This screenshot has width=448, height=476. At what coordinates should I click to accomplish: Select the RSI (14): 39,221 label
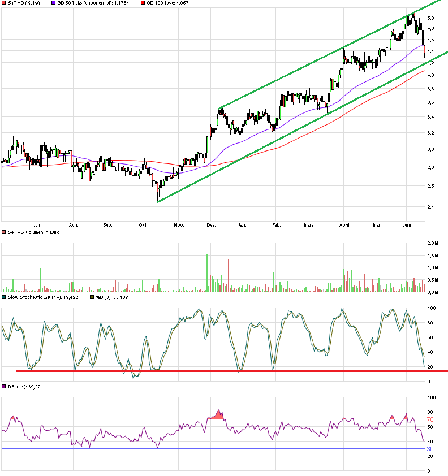click(24, 387)
